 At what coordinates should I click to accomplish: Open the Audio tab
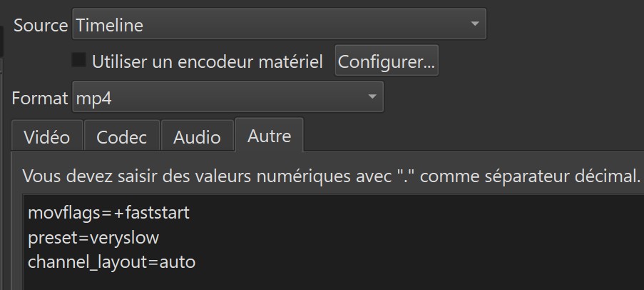click(x=197, y=136)
